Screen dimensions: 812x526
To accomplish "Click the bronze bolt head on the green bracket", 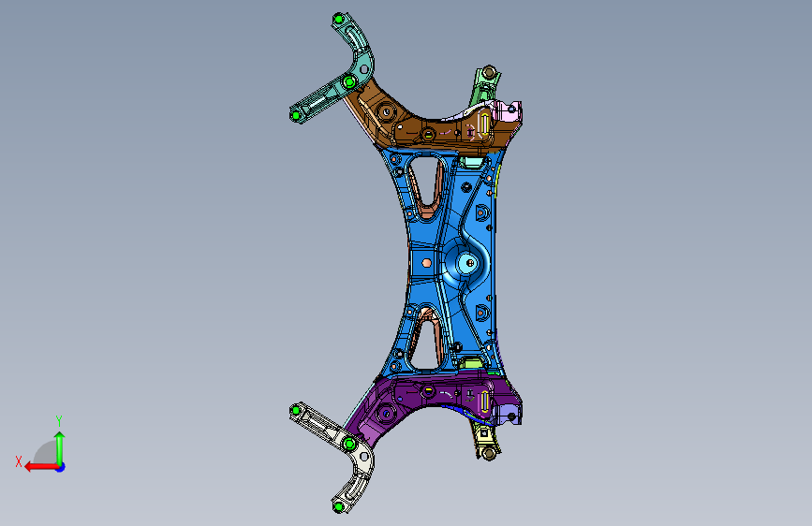I will pyautogui.click(x=490, y=72).
